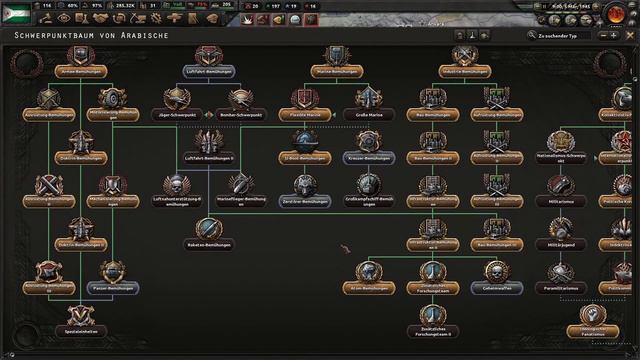The image size is (640, 360).
Task: Select the Armee-Bemühungen focus
Action: pyautogui.click(x=81, y=71)
